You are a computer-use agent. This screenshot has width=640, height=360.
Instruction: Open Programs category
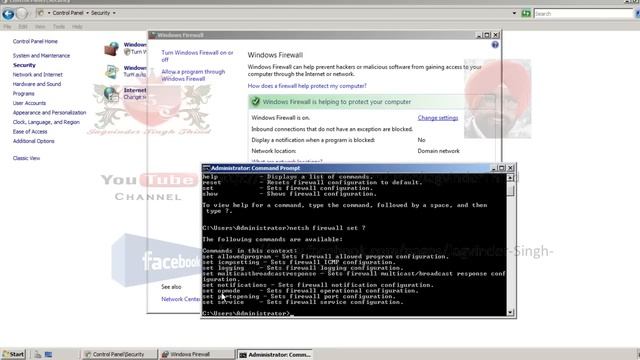(23, 93)
